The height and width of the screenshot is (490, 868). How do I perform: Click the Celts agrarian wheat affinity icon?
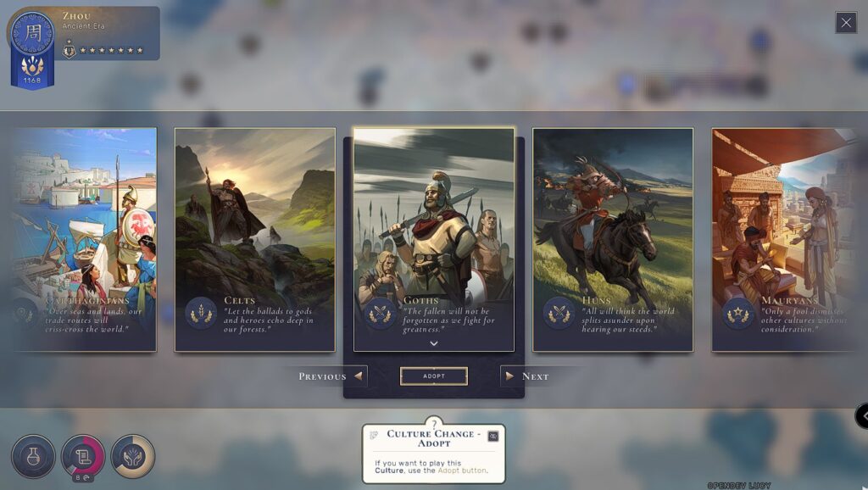pos(201,314)
